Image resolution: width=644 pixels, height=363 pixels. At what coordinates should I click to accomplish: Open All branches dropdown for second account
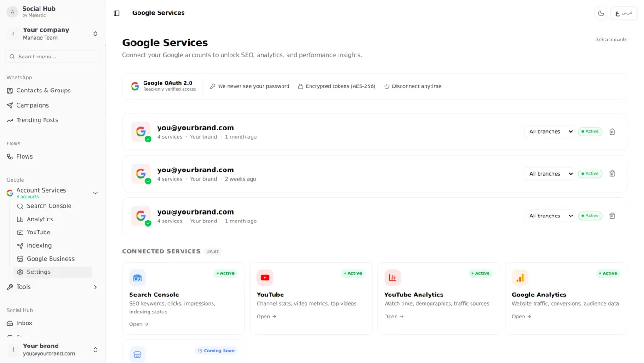coord(550,174)
